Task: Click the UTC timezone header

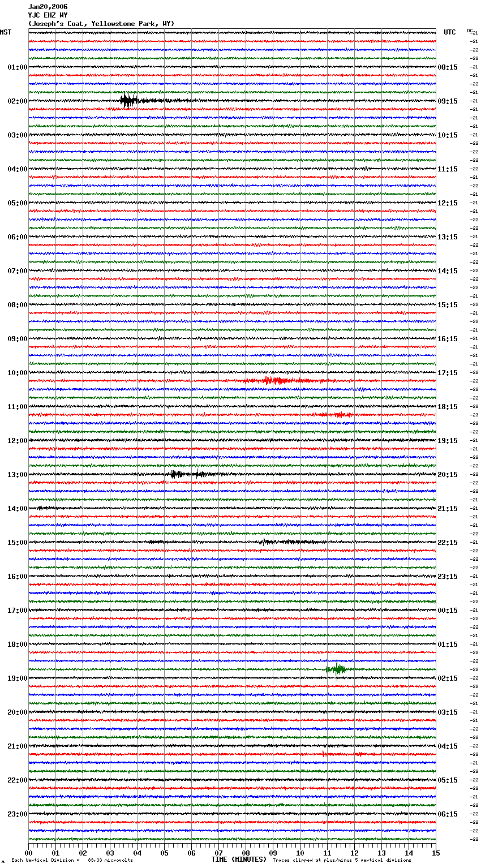Action: [449, 32]
